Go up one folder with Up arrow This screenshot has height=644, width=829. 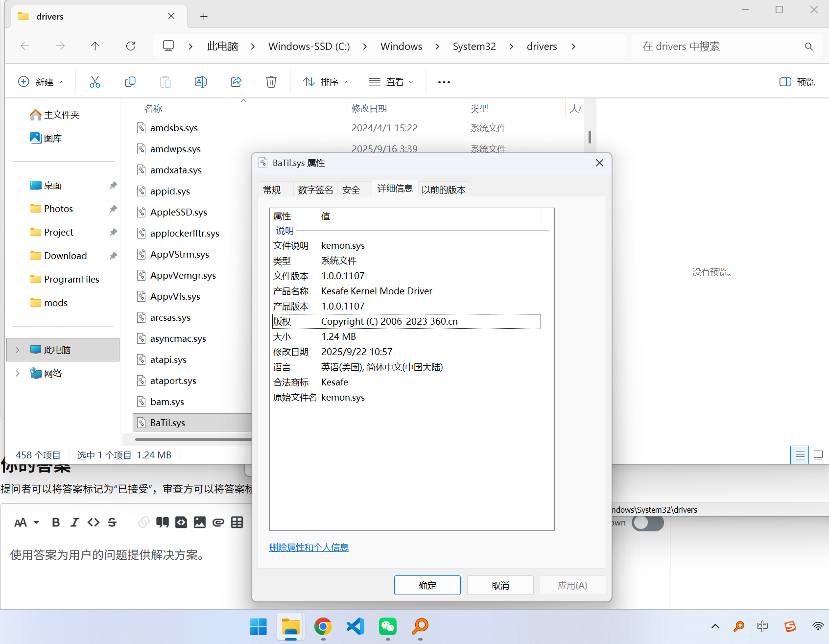click(95, 46)
